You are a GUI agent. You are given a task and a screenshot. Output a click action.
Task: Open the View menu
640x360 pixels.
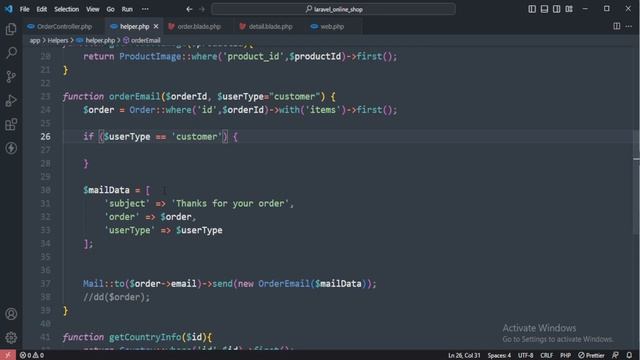coord(93,9)
